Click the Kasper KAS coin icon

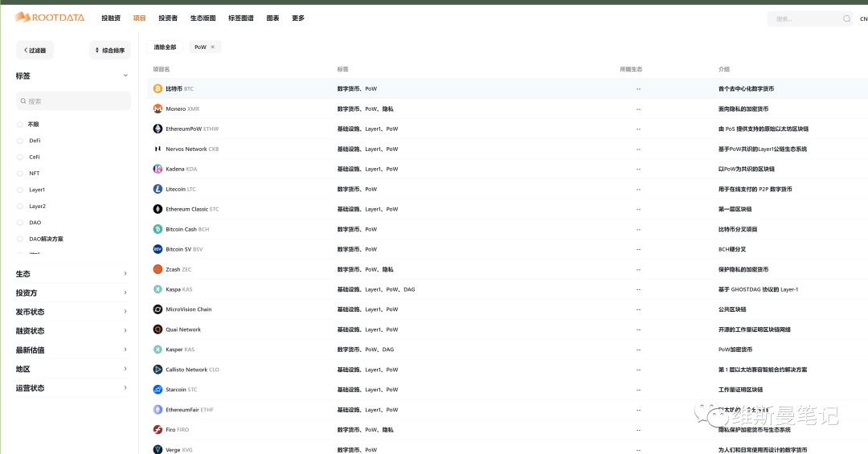click(x=158, y=350)
